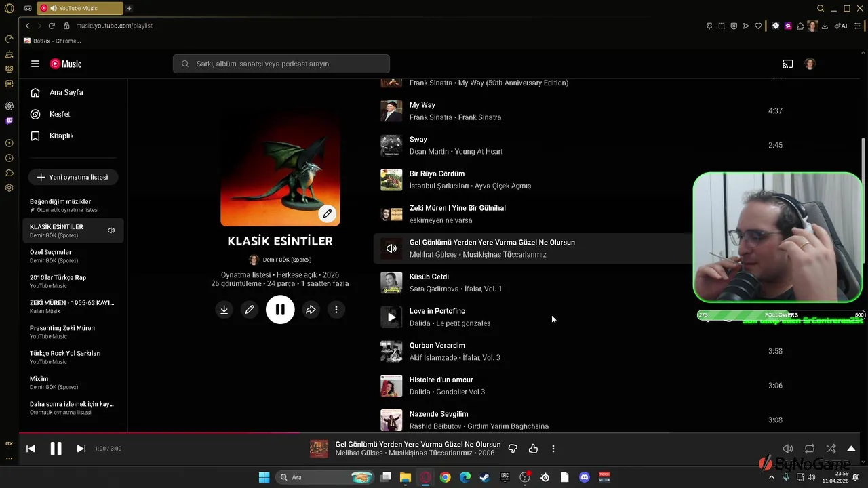
Task: Open the Opera AI assistant button
Action: coord(841,26)
